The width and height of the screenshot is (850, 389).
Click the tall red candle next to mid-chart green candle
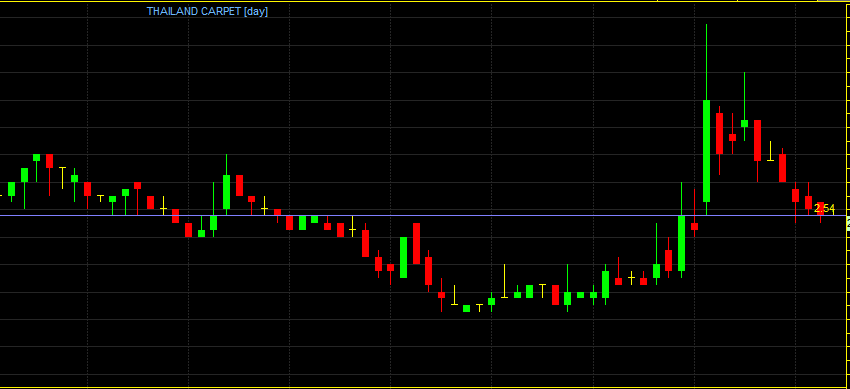pyautogui.click(x=416, y=243)
